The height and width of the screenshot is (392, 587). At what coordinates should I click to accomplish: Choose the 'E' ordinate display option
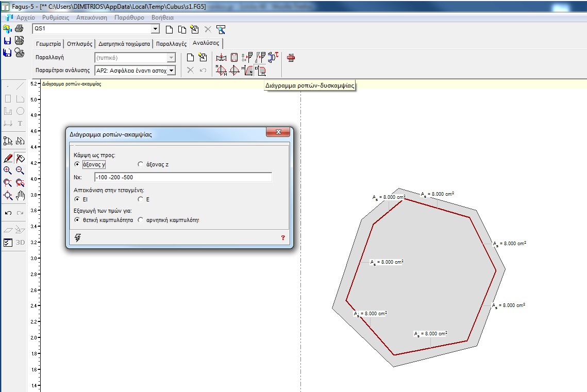141,199
